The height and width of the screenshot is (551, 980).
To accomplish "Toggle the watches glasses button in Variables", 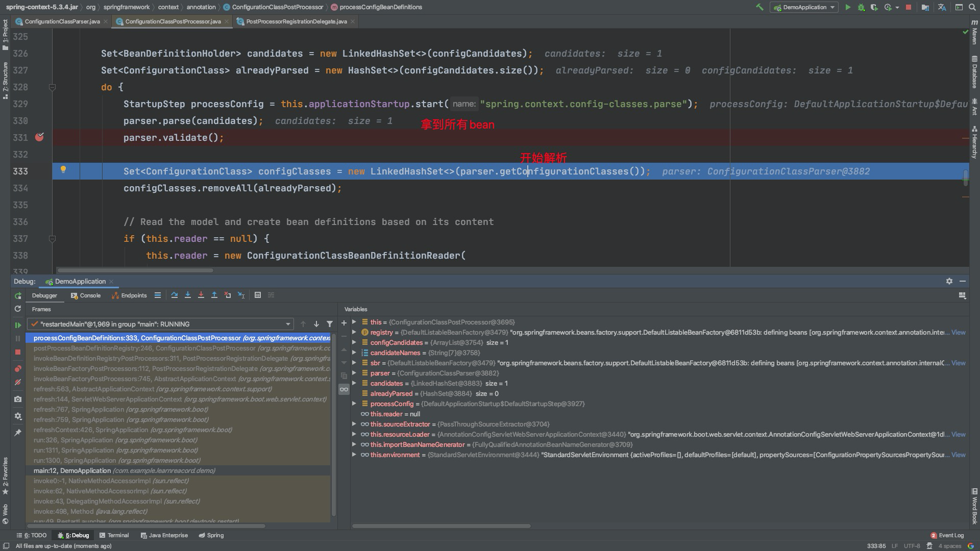I will tap(344, 389).
